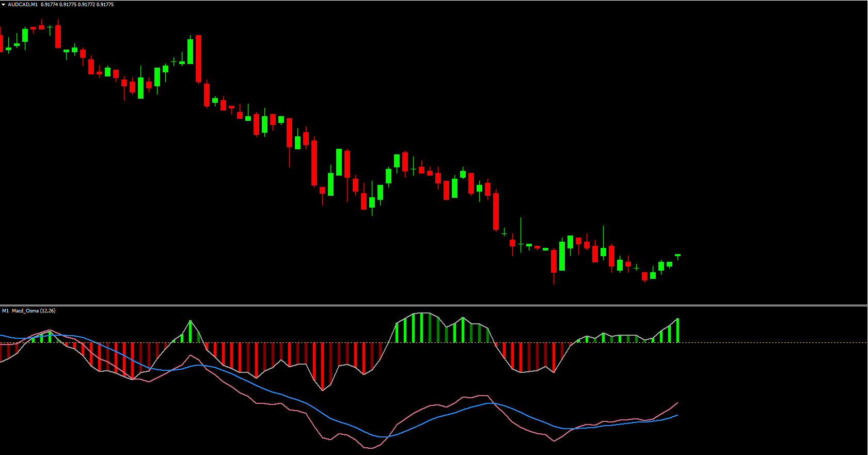Click the deepest red histogram bar in Macd_Osma
The width and height of the screenshot is (868, 455).
pyautogui.click(x=323, y=366)
